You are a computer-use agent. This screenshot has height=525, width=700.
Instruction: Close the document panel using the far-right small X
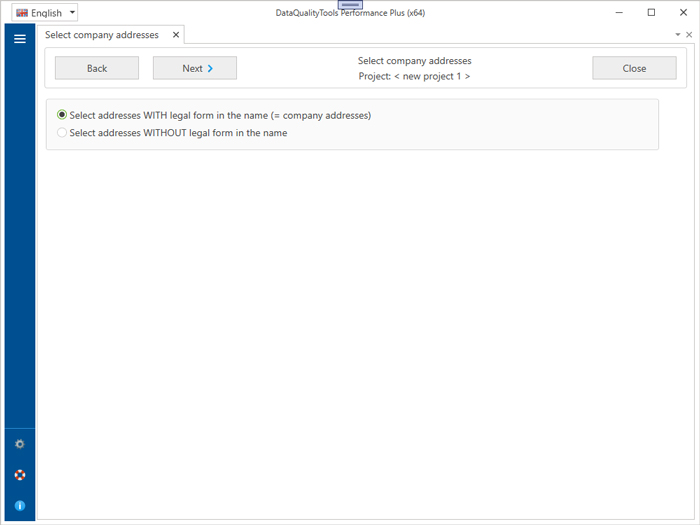click(x=689, y=35)
